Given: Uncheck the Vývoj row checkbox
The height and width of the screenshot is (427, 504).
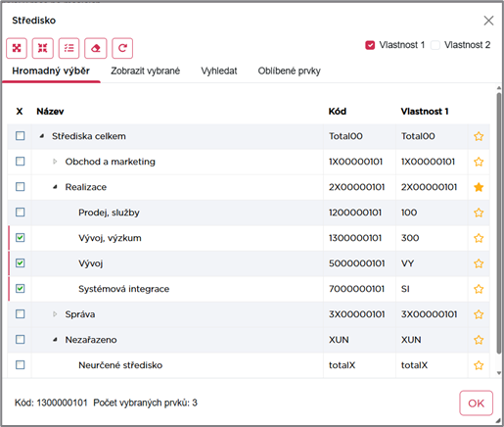Looking at the screenshot, I should [x=21, y=262].
